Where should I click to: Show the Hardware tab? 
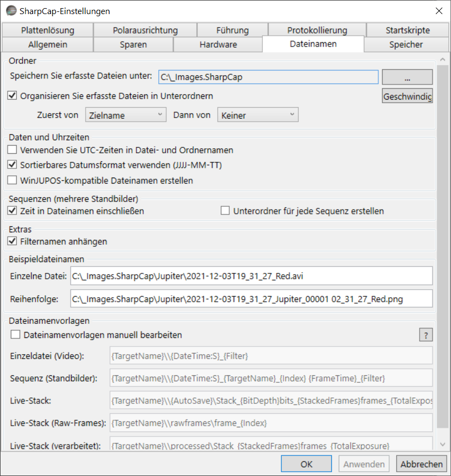pos(218,44)
